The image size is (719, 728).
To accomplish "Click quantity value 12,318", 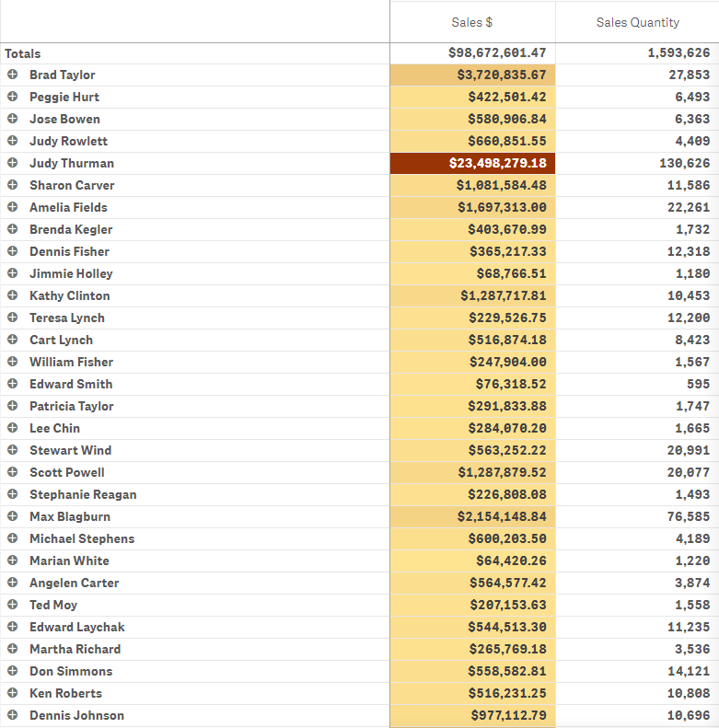I will coord(689,251).
